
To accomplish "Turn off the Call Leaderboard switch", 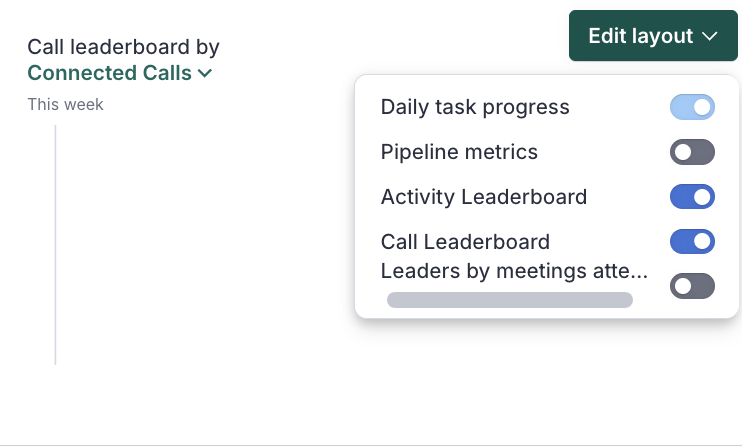I will pos(692,241).
